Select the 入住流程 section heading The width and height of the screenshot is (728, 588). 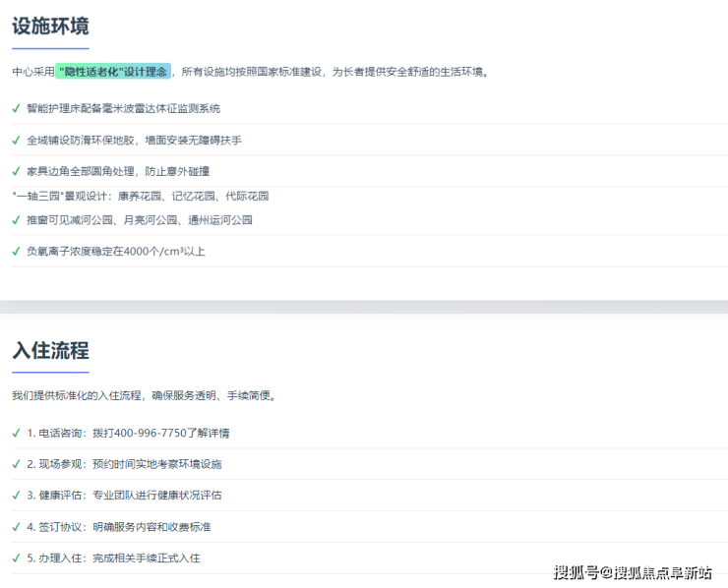coord(50,351)
